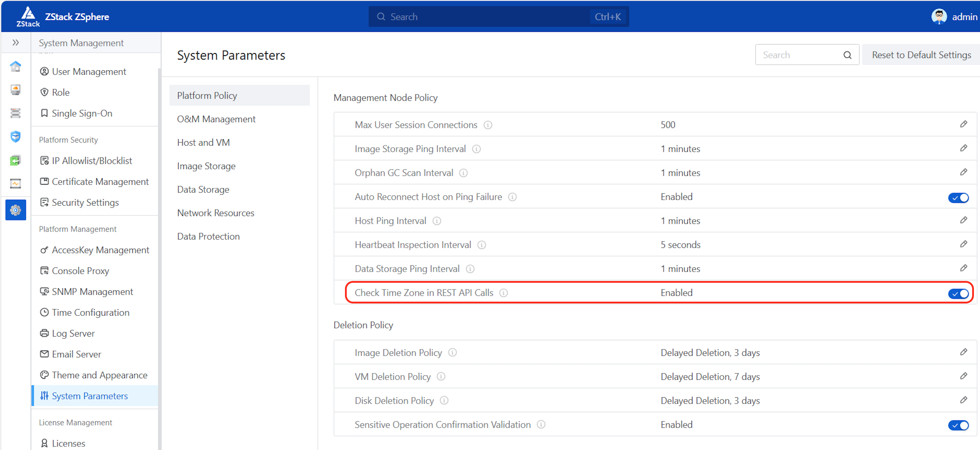Toggle Check Time Zone in REST API Calls
This screenshot has height=450, width=980.
tap(958, 293)
